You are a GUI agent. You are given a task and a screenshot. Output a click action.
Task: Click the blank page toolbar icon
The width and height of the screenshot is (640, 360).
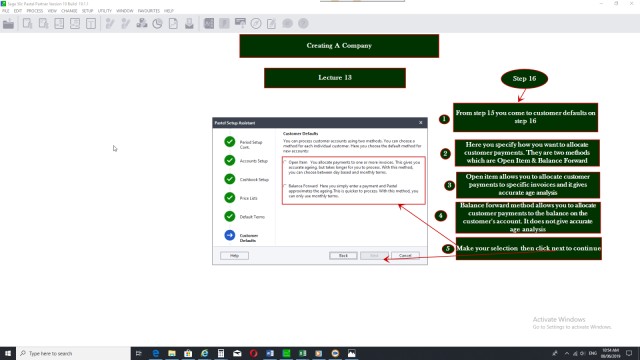point(173,24)
